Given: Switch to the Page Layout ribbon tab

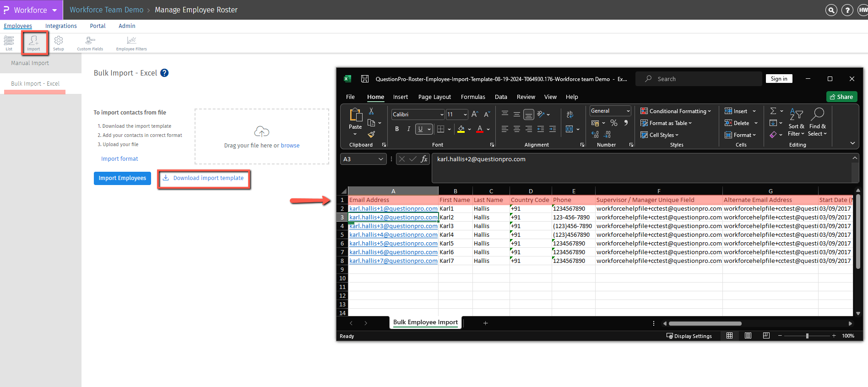Looking at the screenshot, I should [434, 97].
